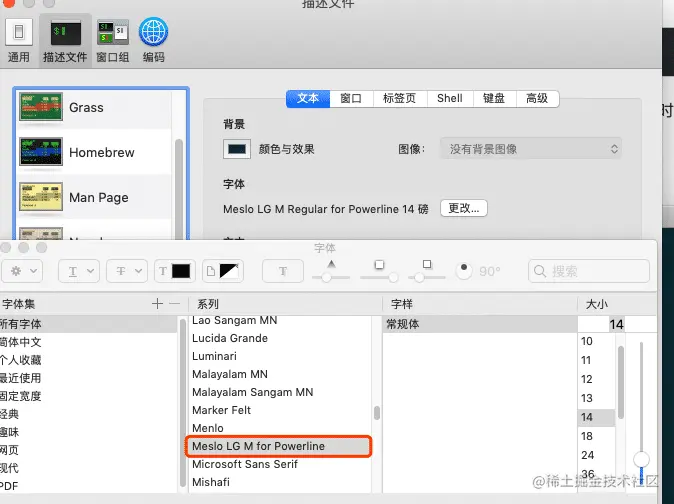Select the PDF collection
The height and width of the screenshot is (504, 674).
click(x=88, y=486)
